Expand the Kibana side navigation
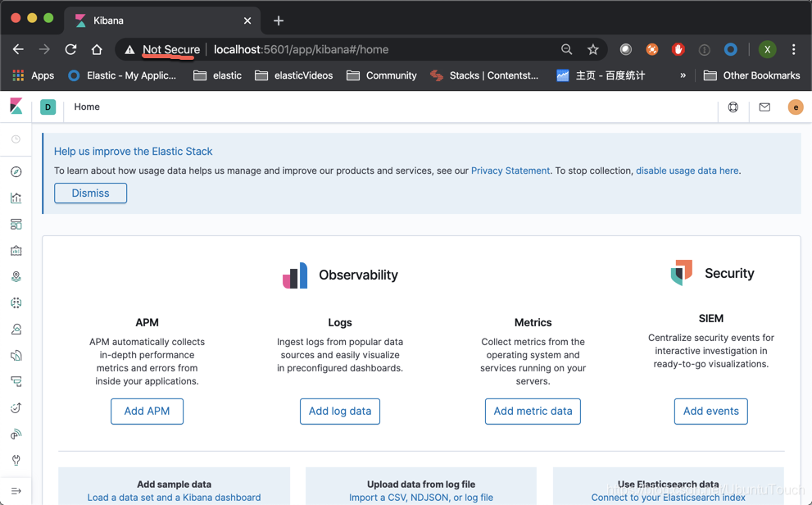Image resolution: width=812 pixels, height=505 pixels. (16, 490)
